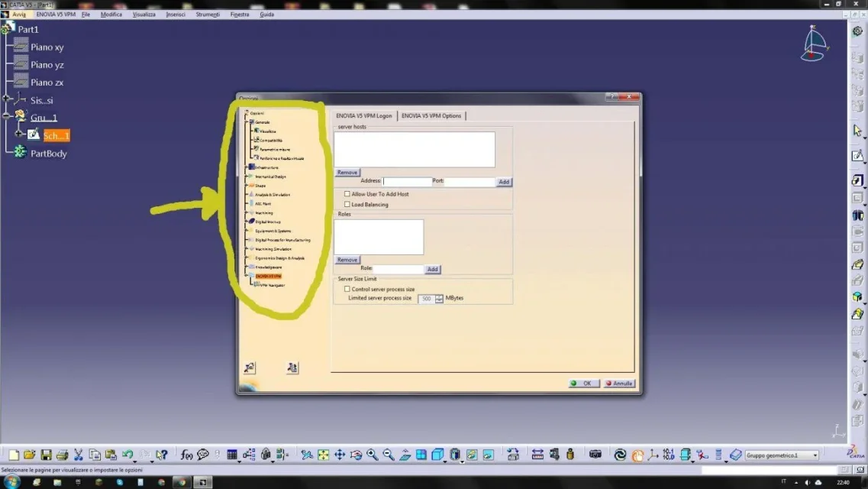Click the Paste clipboard icon
Viewport: 868px width, 489px height.
[x=111, y=455]
